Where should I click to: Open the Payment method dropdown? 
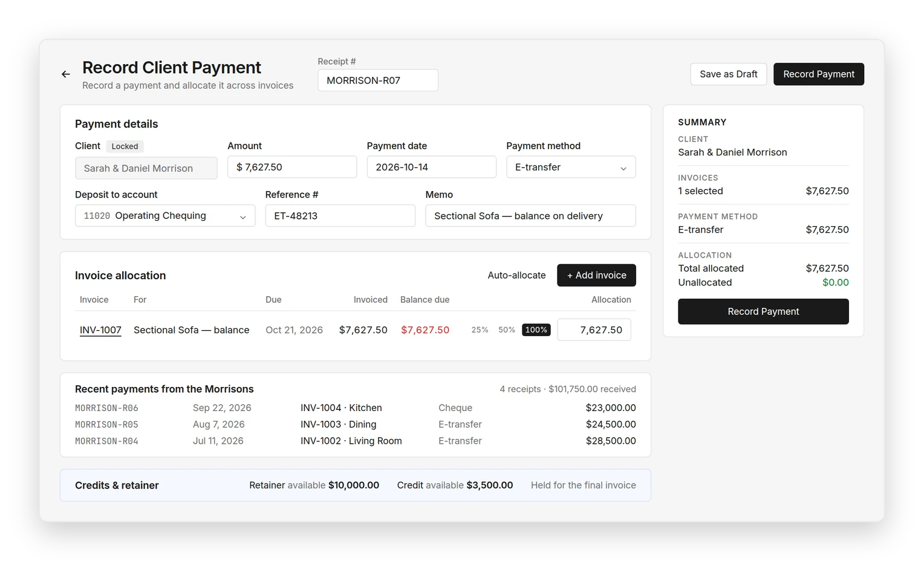coord(571,167)
